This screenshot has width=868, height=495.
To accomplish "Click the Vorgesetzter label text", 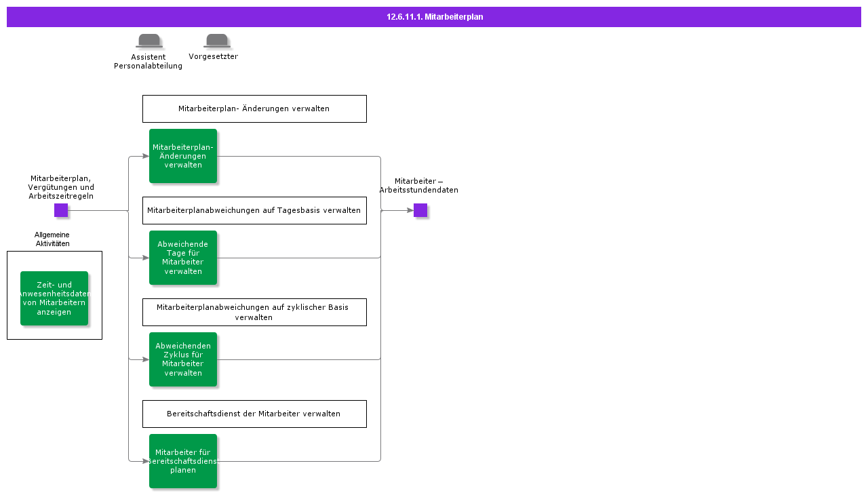I will click(213, 56).
